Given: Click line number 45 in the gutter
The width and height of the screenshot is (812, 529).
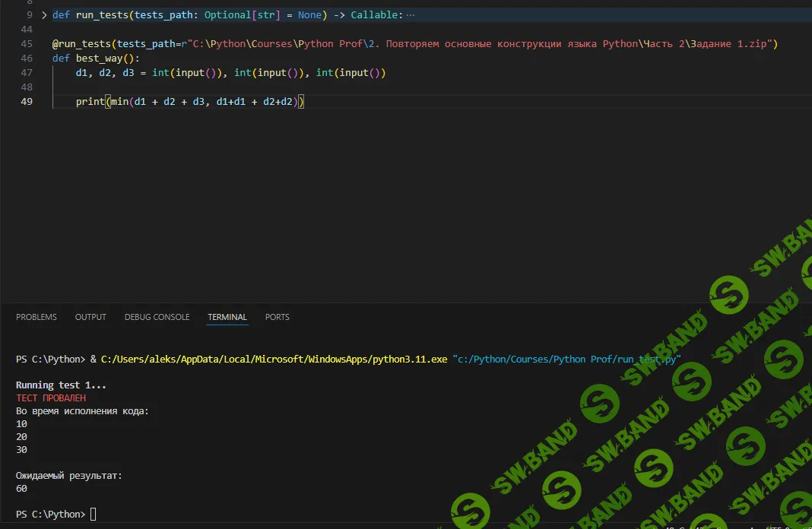Looking at the screenshot, I should (x=27, y=44).
